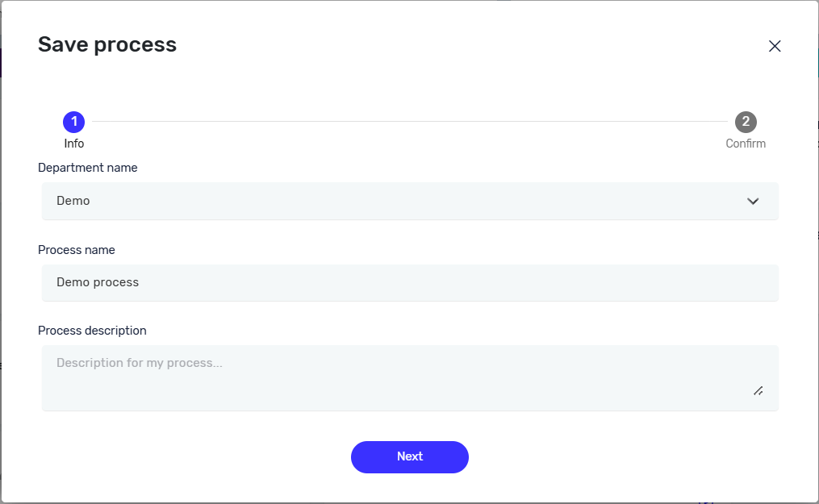Grab the textarea resize handle icon
The width and height of the screenshot is (819, 504).
[758, 390]
